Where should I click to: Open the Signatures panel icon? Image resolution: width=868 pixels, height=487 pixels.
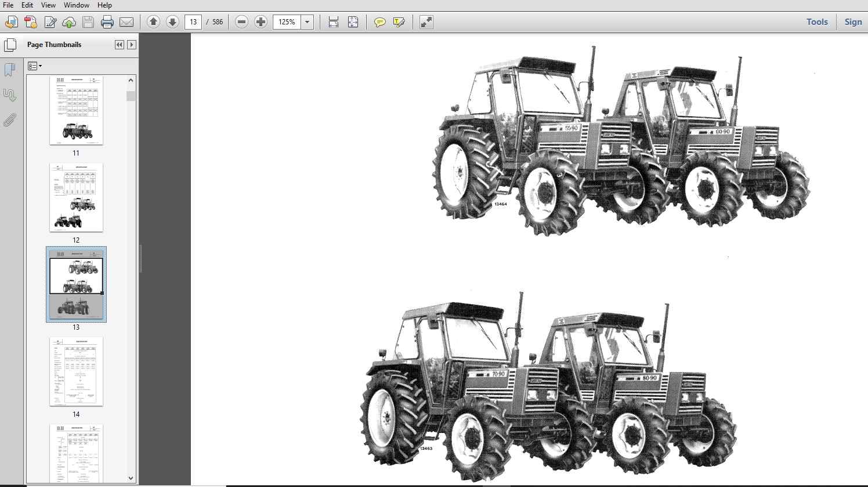pyautogui.click(x=10, y=95)
